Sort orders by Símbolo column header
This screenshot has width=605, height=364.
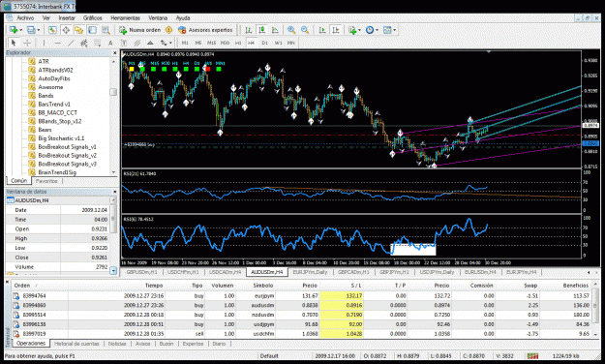263,286
